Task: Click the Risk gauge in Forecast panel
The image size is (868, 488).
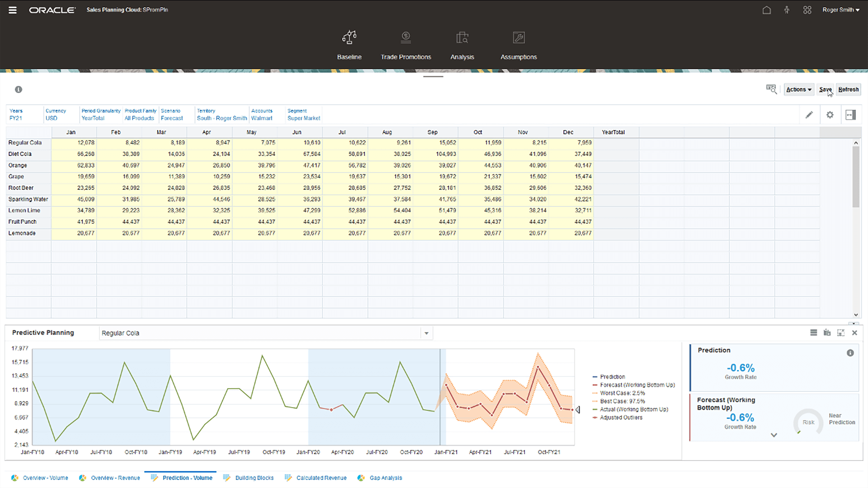Action: [808, 422]
